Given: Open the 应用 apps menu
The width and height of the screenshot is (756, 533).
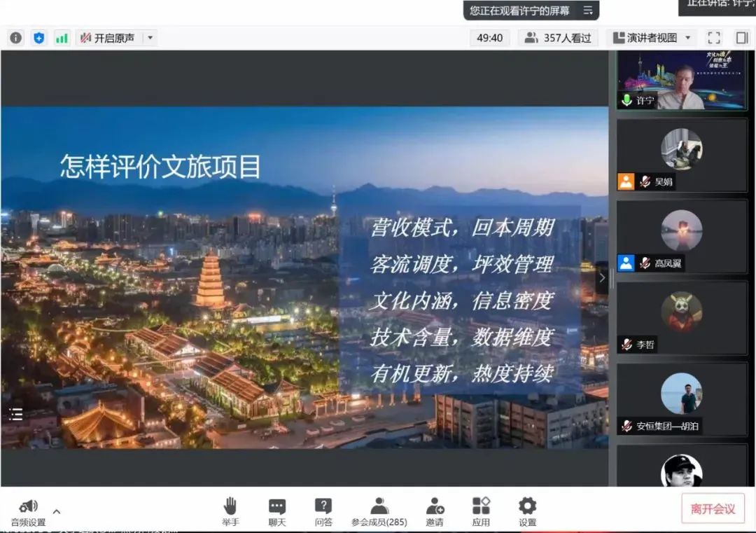Looking at the screenshot, I should click(481, 511).
